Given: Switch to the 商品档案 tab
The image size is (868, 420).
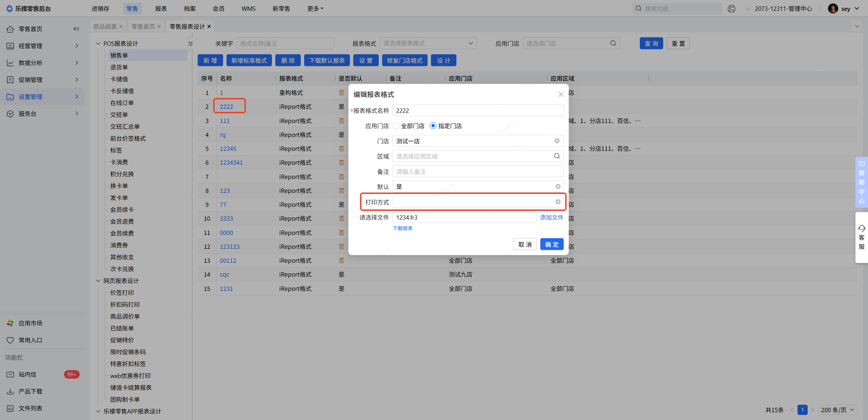Looking at the screenshot, I should tap(105, 26).
